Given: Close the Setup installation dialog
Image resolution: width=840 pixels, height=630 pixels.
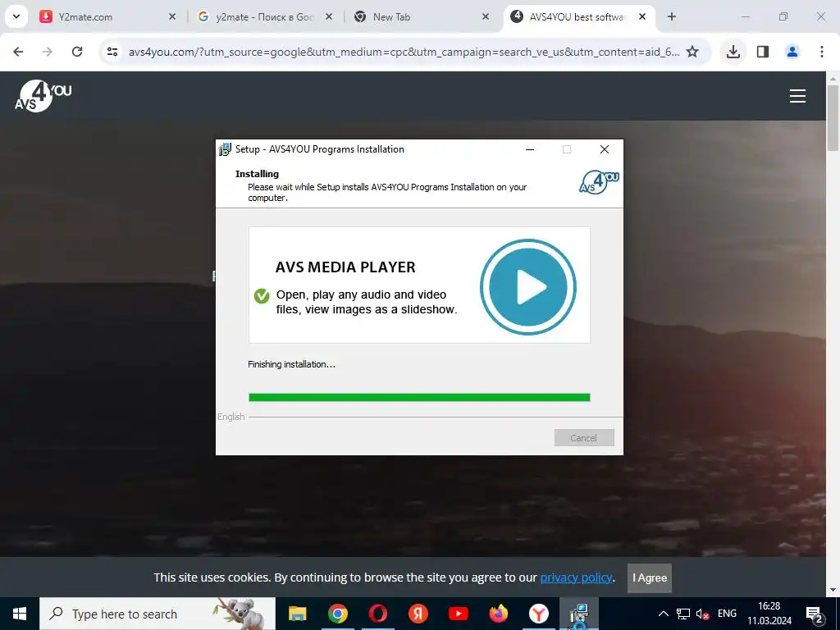Looking at the screenshot, I should (605, 149).
